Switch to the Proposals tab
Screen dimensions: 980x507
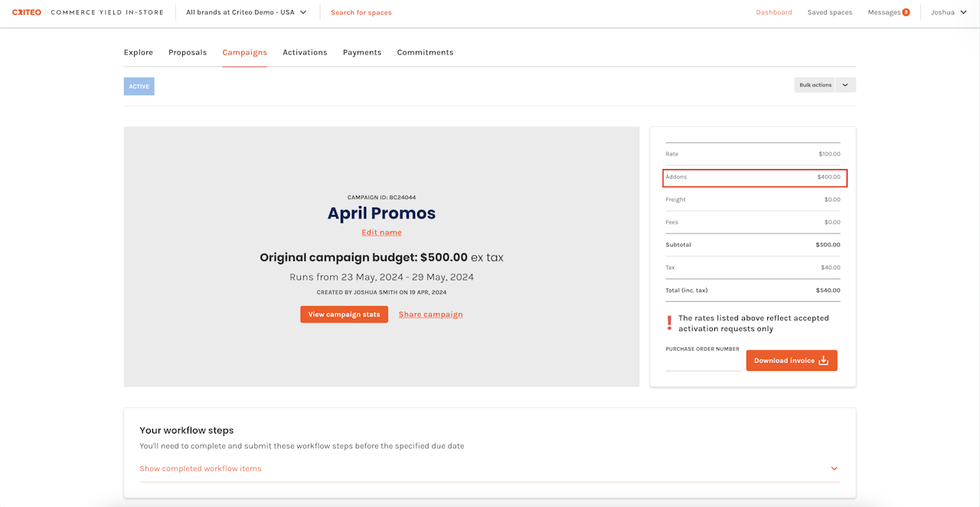pos(188,52)
